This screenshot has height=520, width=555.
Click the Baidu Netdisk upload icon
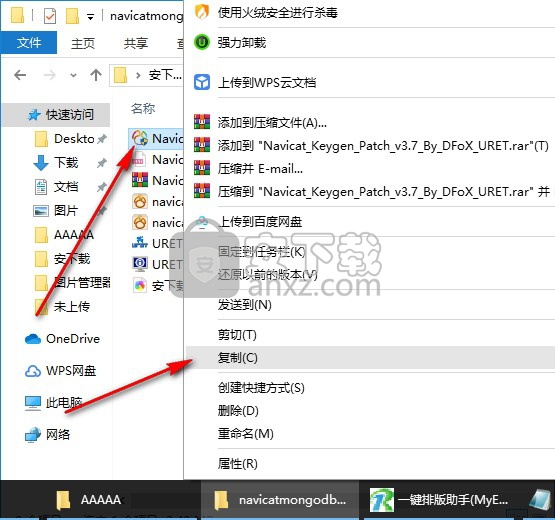(202, 222)
